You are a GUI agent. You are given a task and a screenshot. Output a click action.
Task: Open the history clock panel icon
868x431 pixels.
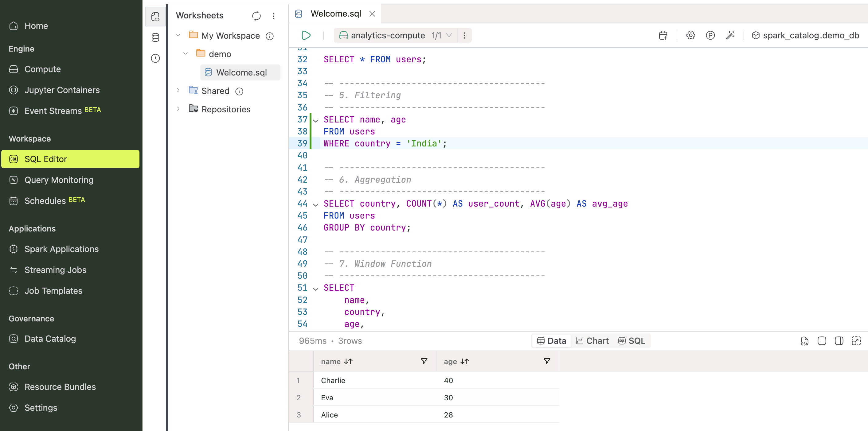[x=155, y=58]
